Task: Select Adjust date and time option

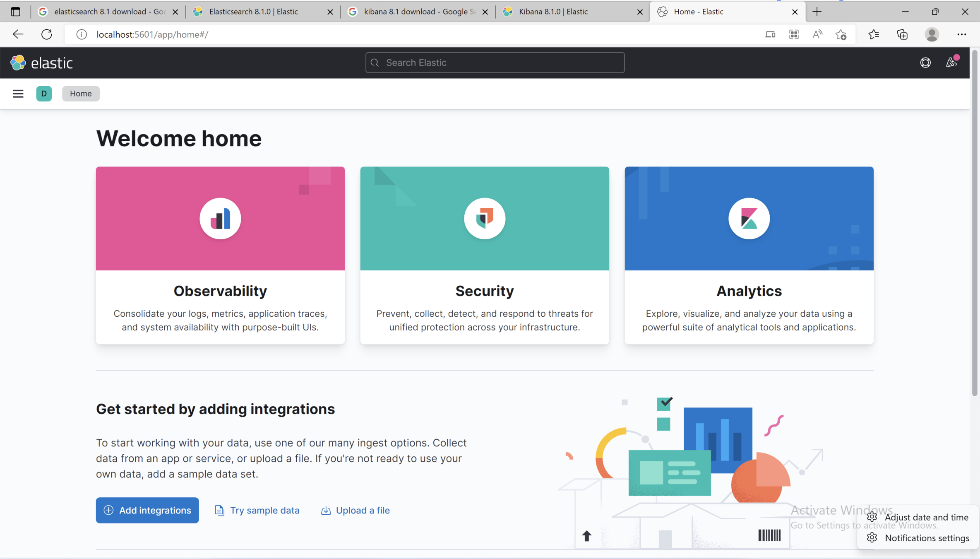Action: (x=926, y=517)
